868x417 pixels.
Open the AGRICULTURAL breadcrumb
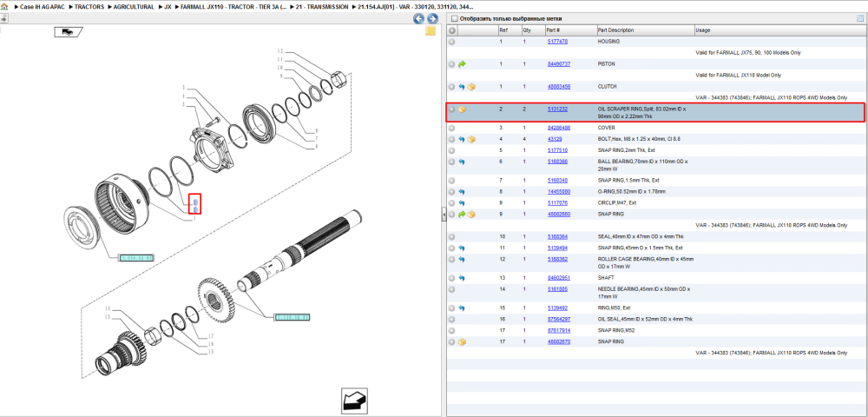pyautogui.click(x=134, y=7)
